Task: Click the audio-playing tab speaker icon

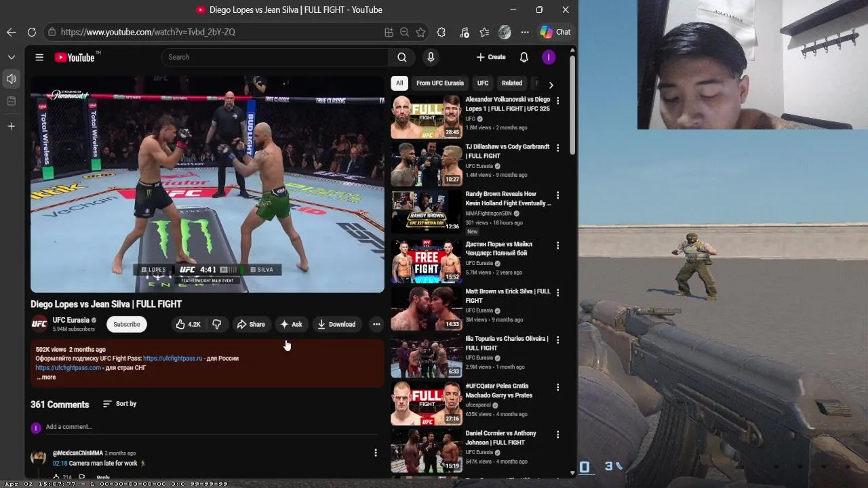Action: coord(12,79)
